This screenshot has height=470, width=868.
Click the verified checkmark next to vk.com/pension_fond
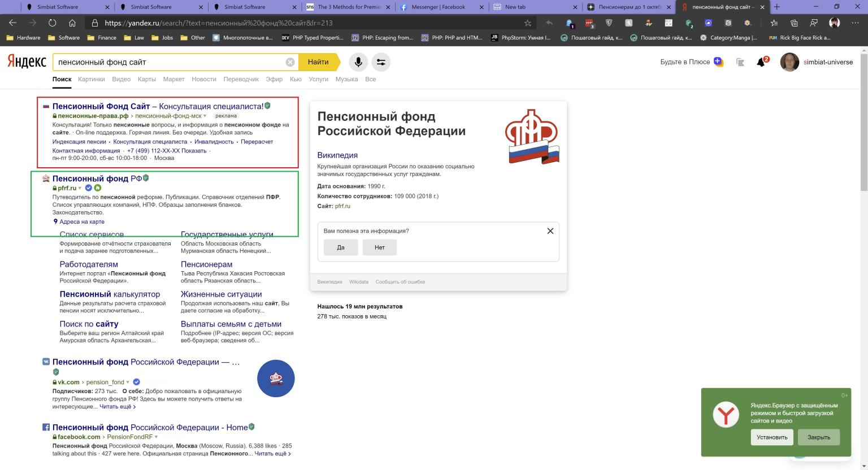tap(137, 382)
